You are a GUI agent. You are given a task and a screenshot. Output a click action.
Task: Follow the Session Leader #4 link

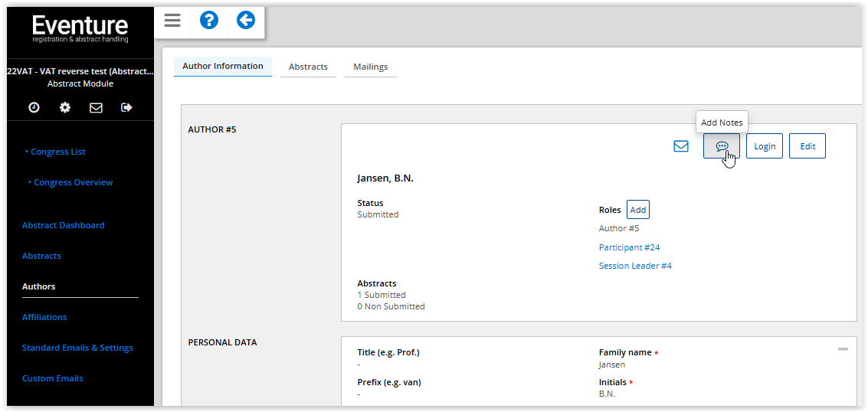pyautogui.click(x=635, y=266)
